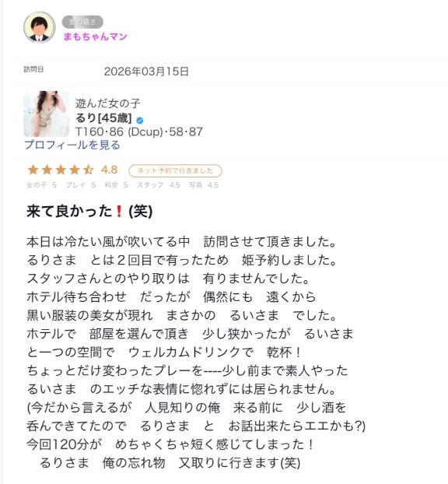Open reviewer profile まもちゃんマン
Screen dimensions: 448x484
[96, 37]
